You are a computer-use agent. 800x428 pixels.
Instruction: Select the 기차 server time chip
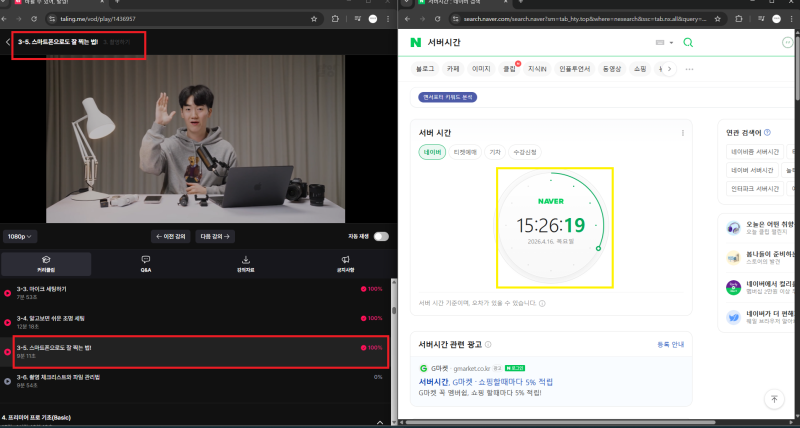[x=495, y=152]
